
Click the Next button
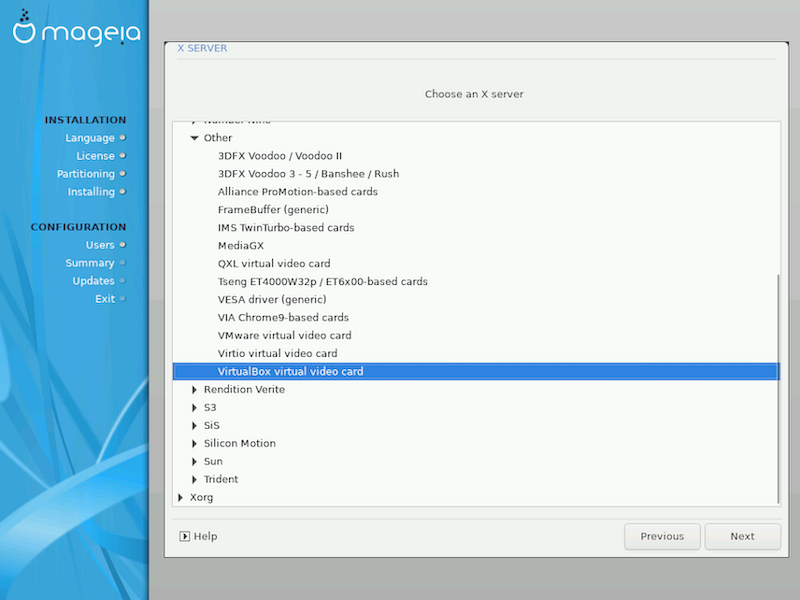click(742, 536)
